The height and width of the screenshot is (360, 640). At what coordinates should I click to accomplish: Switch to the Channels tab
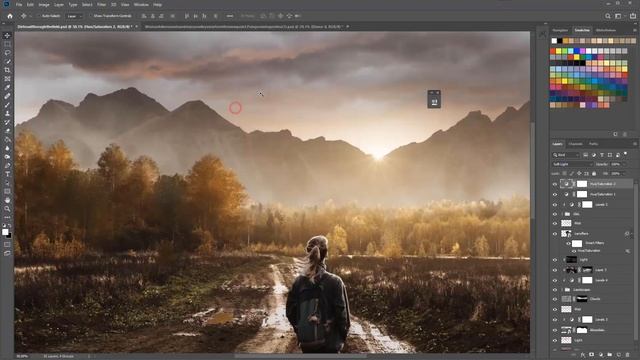click(x=576, y=144)
